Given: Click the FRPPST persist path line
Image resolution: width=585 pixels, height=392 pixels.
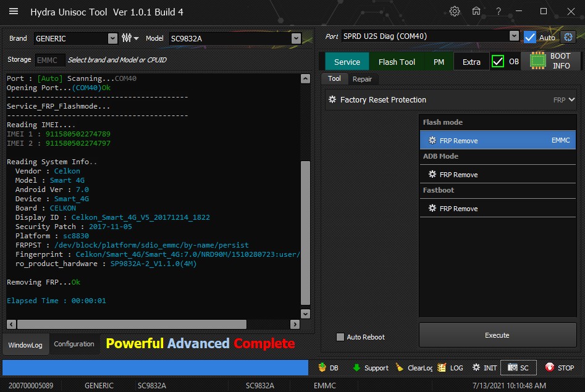Looking at the screenshot, I should coord(132,245).
